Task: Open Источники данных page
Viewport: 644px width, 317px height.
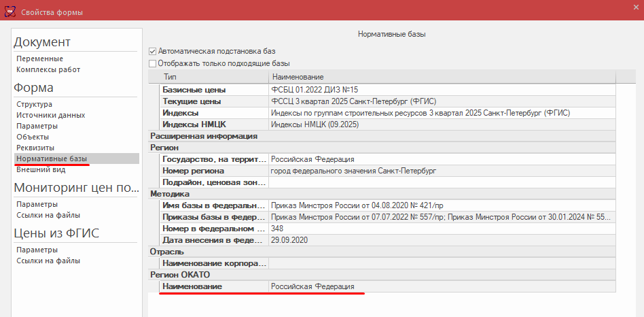Action: coord(51,115)
